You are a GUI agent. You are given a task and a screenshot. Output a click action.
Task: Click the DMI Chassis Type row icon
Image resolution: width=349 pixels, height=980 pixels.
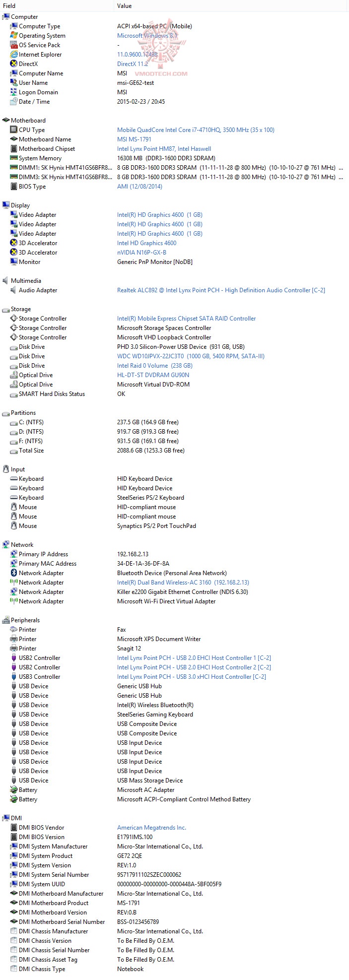point(14,969)
